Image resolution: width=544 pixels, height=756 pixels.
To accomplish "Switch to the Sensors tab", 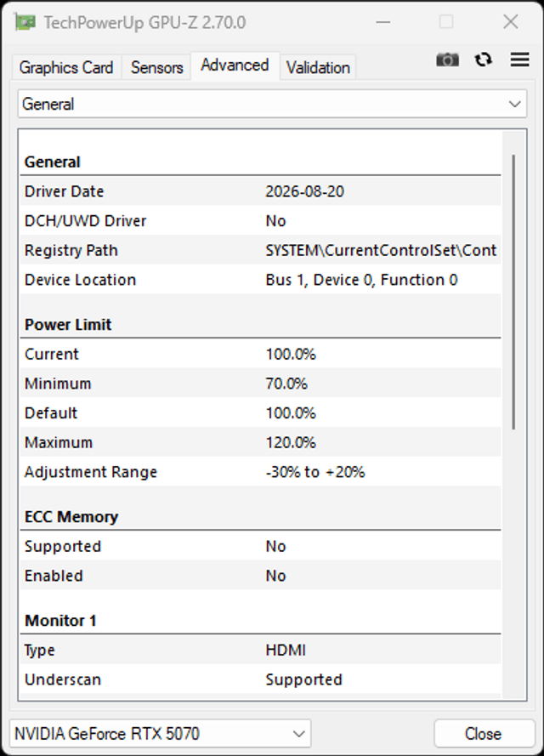I will point(156,67).
